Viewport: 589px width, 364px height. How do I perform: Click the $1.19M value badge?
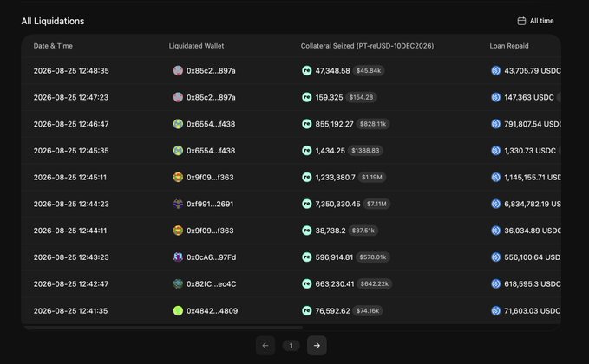coord(372,177)
